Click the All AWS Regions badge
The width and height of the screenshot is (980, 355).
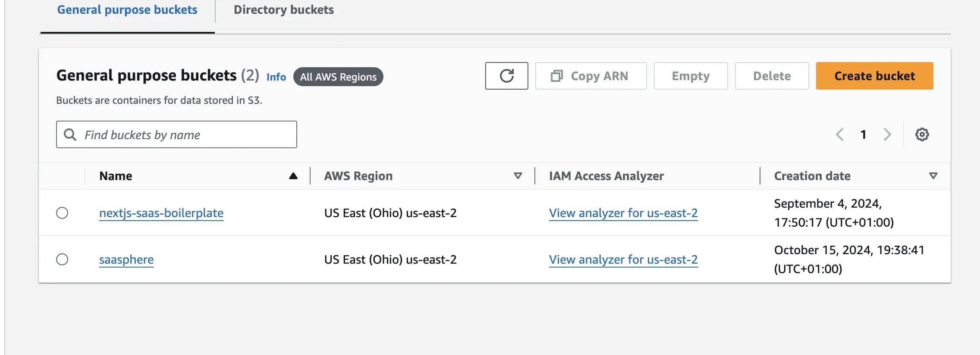click(x=338, y=77)
